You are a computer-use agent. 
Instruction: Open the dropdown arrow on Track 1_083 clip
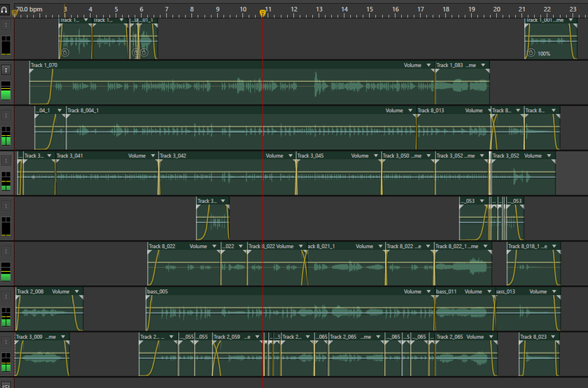[x=483, y=65]
